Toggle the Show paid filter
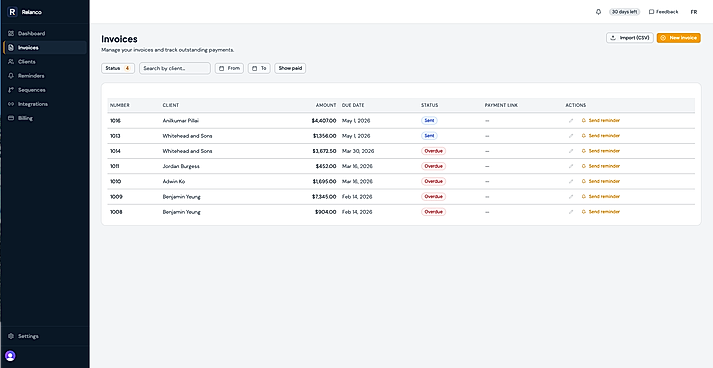Viewport: 713px width, 368px height. pyautogui.click(x=290, y=68)
